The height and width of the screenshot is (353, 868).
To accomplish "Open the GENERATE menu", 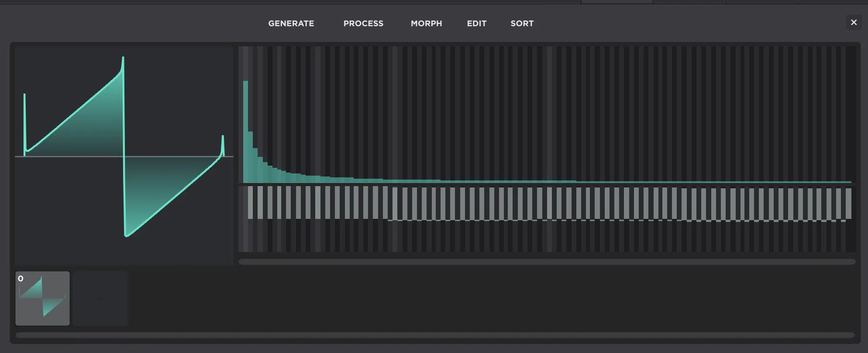I will pos(291,24).
